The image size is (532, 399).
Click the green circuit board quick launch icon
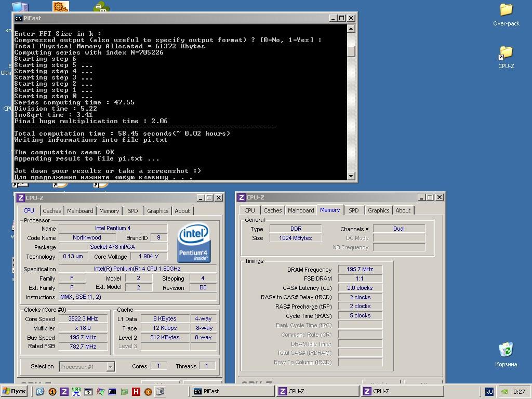(x=124, y=392)
